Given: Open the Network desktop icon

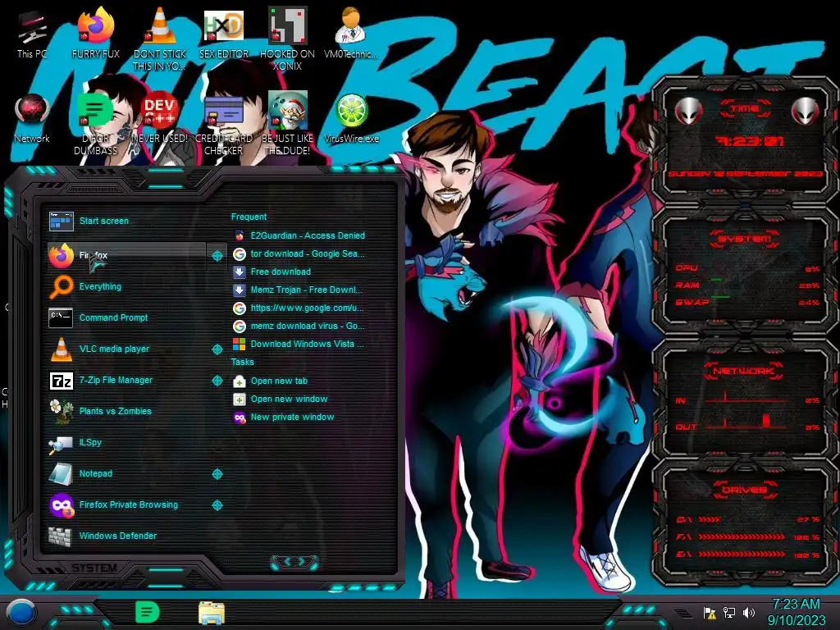Looking at the screenshot, I should pos(32,119).
